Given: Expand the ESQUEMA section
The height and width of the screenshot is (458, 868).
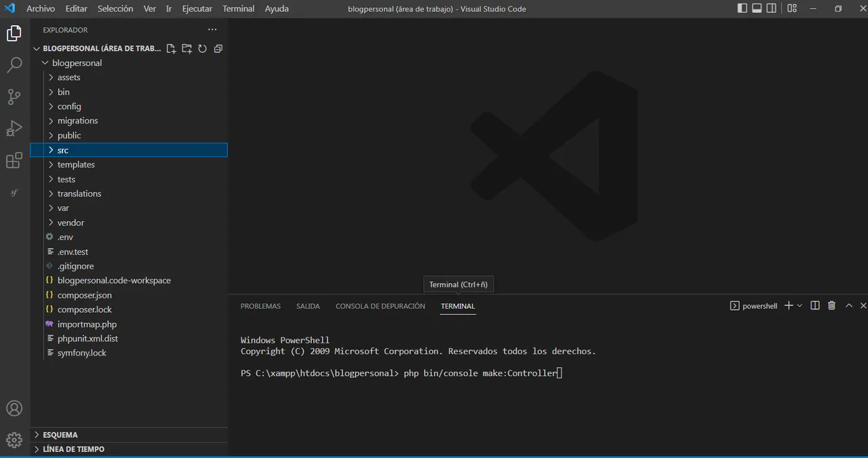Looking at the screenshot, I should [129, 435].
